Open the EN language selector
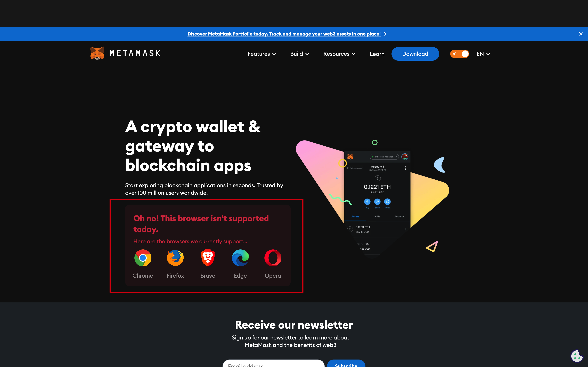 coord(483,54)
